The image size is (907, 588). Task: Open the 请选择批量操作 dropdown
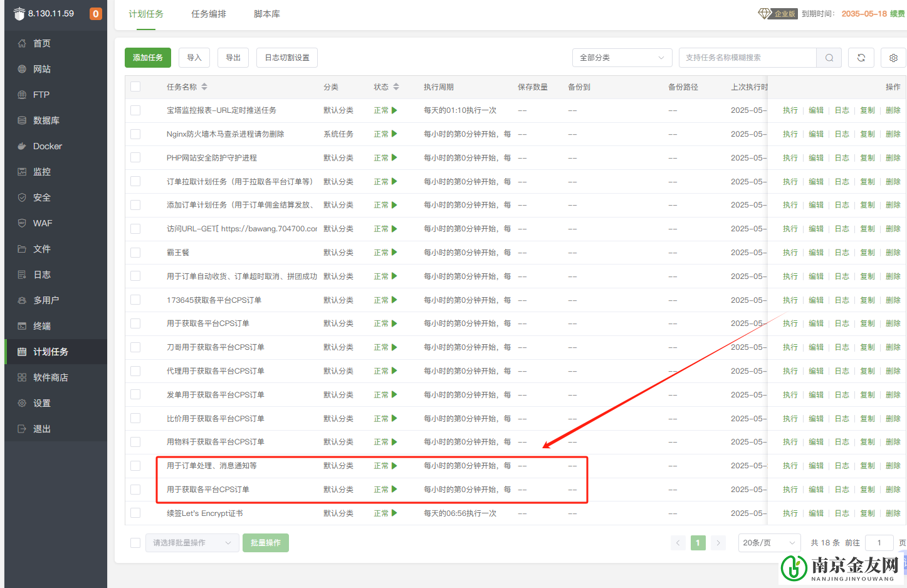[x=192, y=543]
